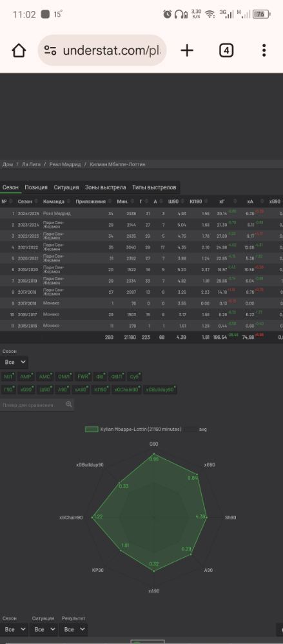Tap site info icon in address bar
This screenshot has height=644, width=283.
50,50
